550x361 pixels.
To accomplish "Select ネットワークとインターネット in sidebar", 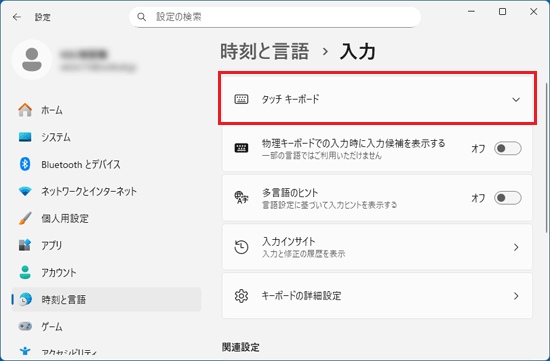I will 106,191.
